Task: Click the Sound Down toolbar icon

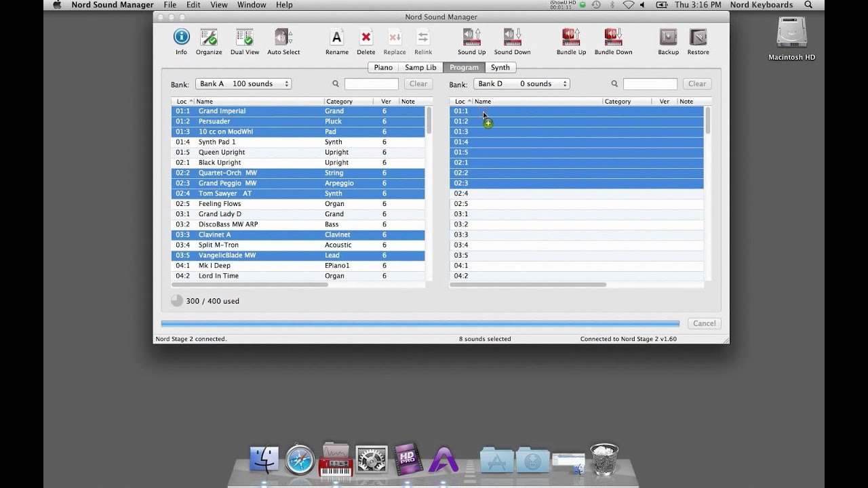Action: (x=513, y=41)
